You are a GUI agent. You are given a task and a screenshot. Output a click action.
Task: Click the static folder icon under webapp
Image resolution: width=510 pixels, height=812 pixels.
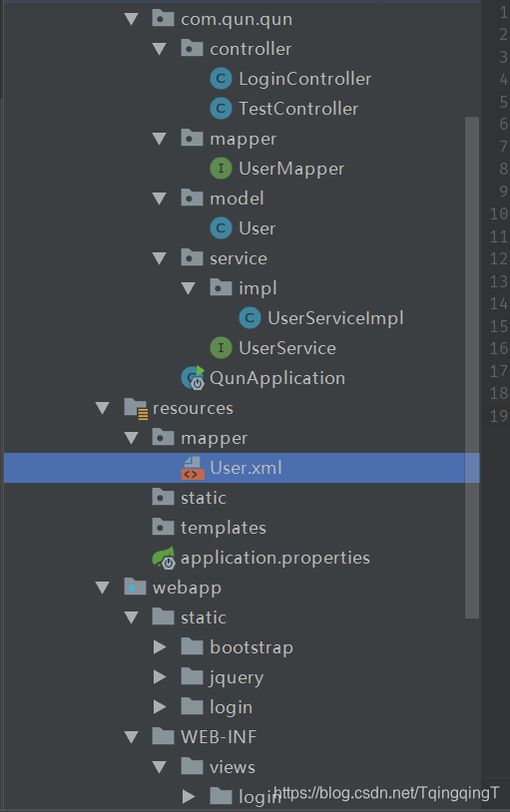point(163,617)
